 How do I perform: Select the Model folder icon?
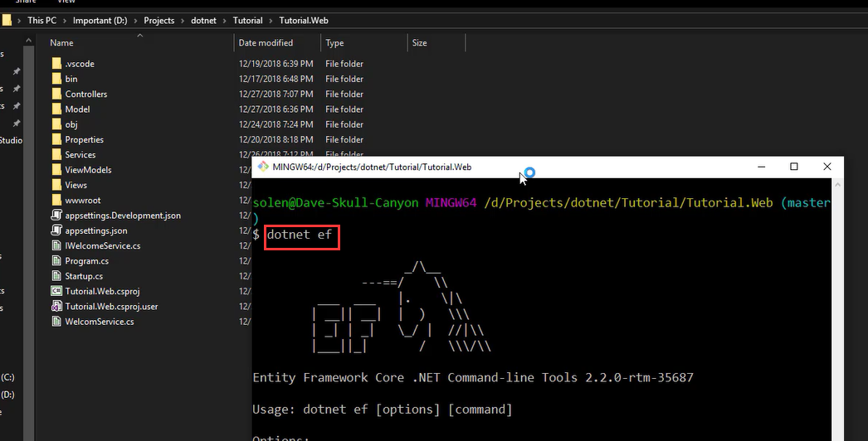click(56, 109)
